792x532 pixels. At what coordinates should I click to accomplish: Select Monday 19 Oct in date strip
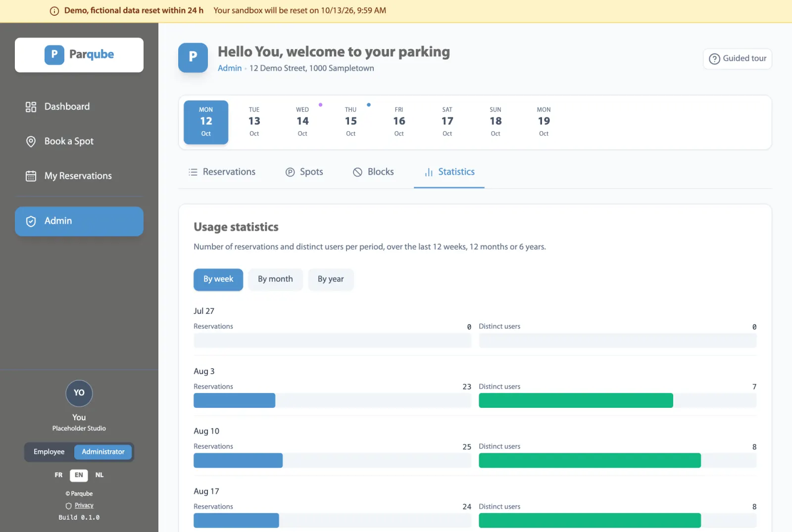(x=544, y=122)
